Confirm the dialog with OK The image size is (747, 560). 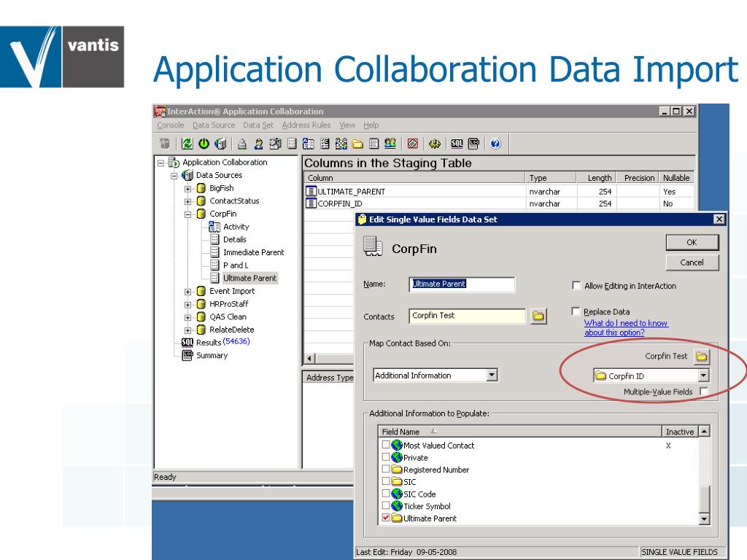(x=692, y=242)
